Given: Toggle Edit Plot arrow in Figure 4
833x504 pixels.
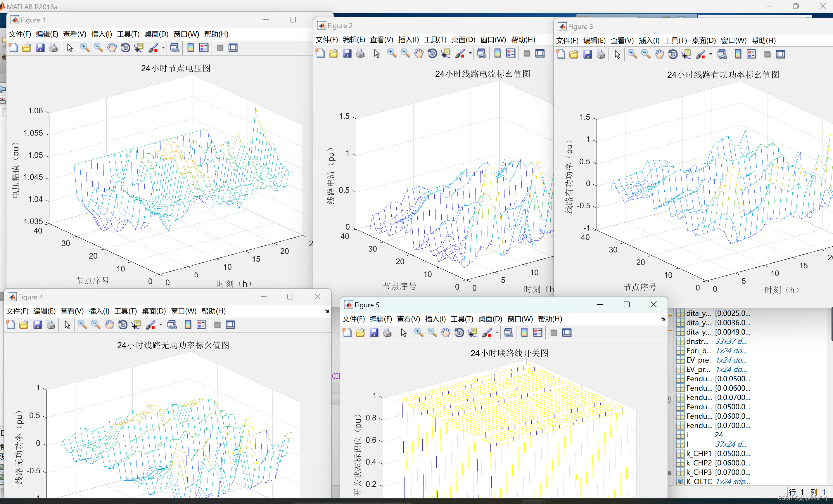Looking at the screenshot, I should click(67, 325).
